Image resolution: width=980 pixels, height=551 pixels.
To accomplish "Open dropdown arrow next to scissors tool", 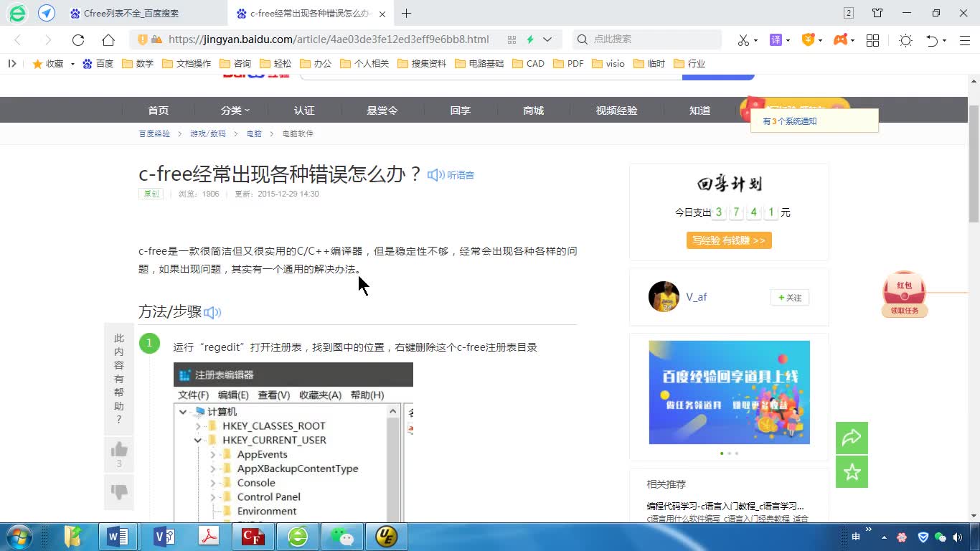I will click(756, 40).
